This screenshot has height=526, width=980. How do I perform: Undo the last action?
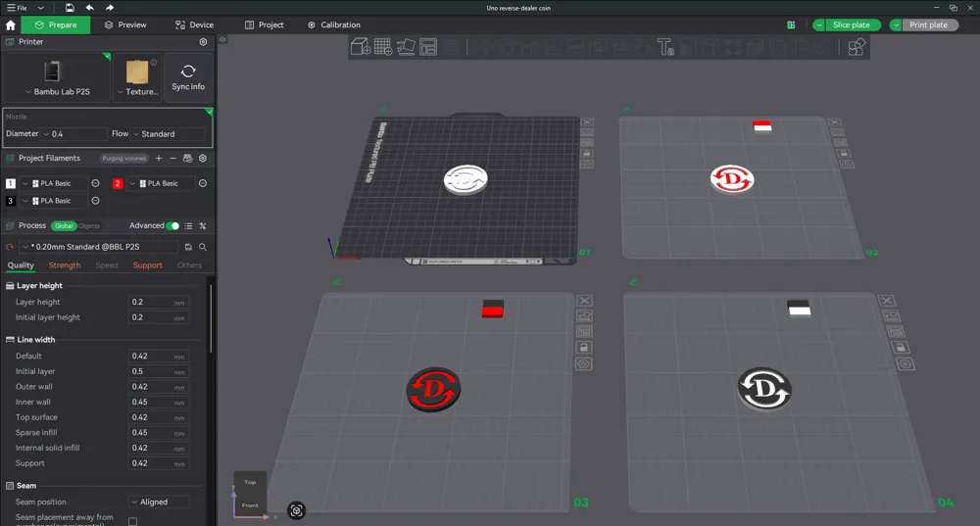pyautogui.click(x=89, y=8)
